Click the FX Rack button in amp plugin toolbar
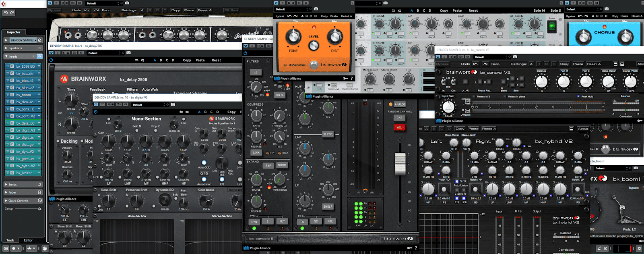The height and width of the screenshot is (254, 644). click(x=231, y=10)
